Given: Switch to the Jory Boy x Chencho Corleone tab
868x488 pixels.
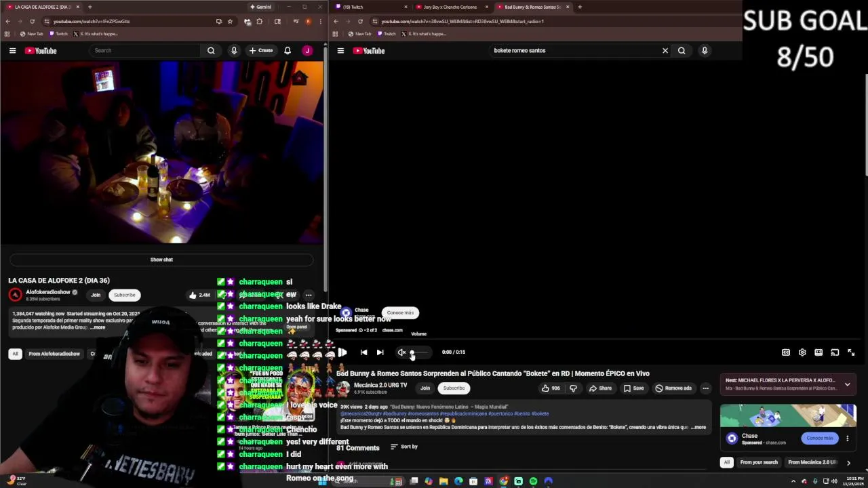Looking at the screenshot, I should (452, 7).
